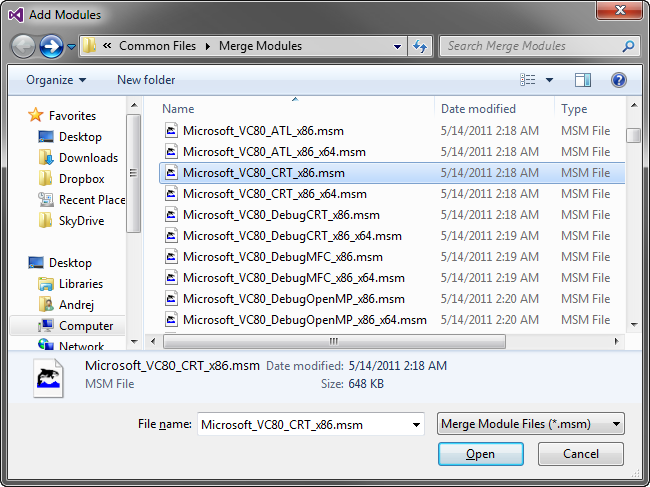Click the Open button
Viewport: 650px width, 487px height.
pyautogui.click(x=480, y=454)
